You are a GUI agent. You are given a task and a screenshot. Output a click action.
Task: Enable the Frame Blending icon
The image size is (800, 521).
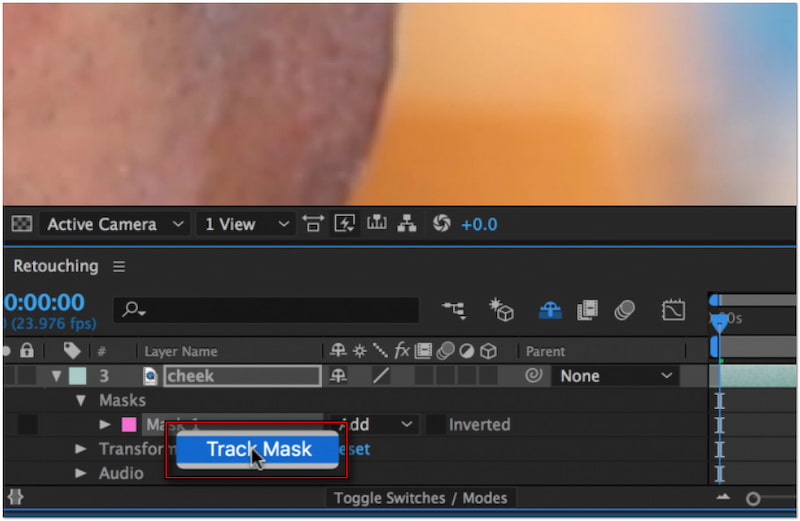pyautogui.click(x=588, y=310)
